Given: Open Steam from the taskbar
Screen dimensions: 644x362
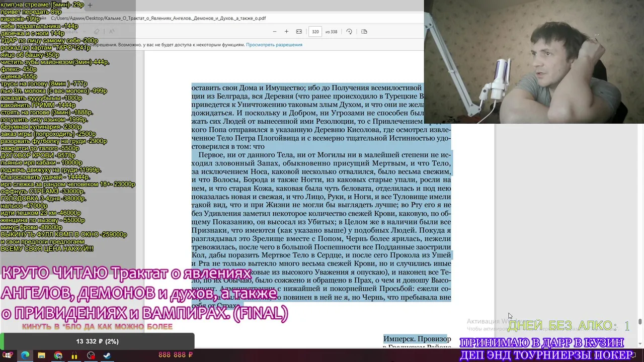Looking at the screenshot, I should 107,355.
